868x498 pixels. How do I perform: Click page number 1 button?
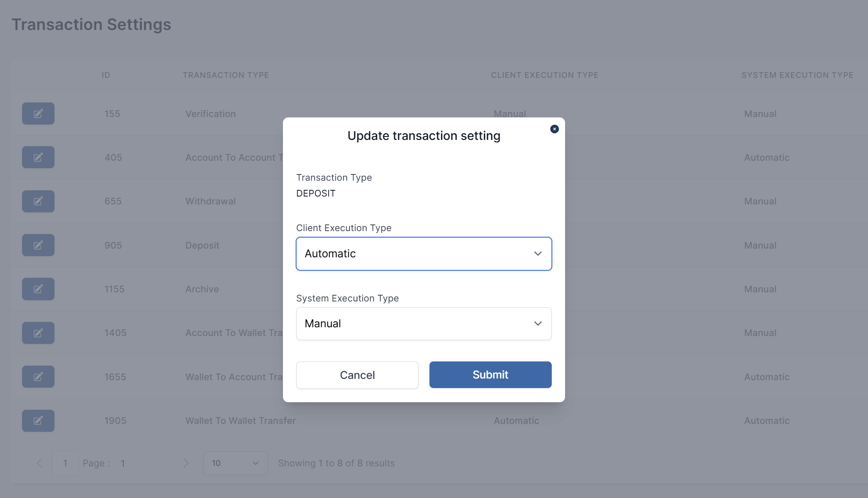tap(65, 463)
